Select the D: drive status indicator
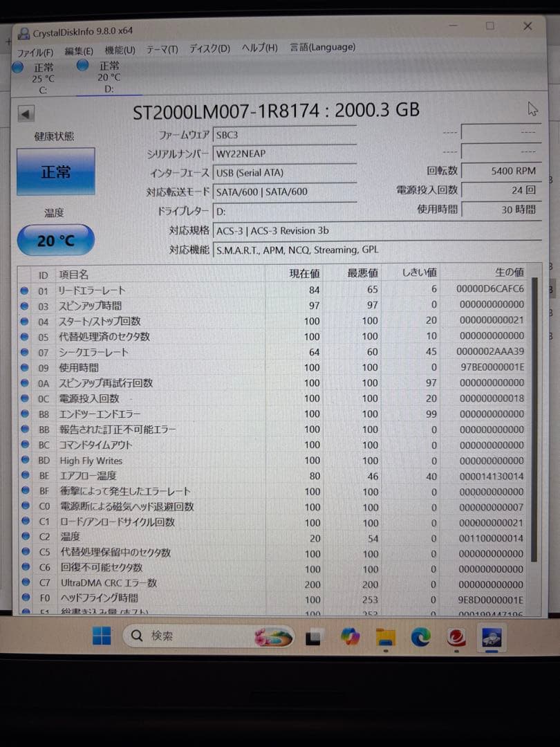Screen dimensions: 560x747 click(99, 76)
